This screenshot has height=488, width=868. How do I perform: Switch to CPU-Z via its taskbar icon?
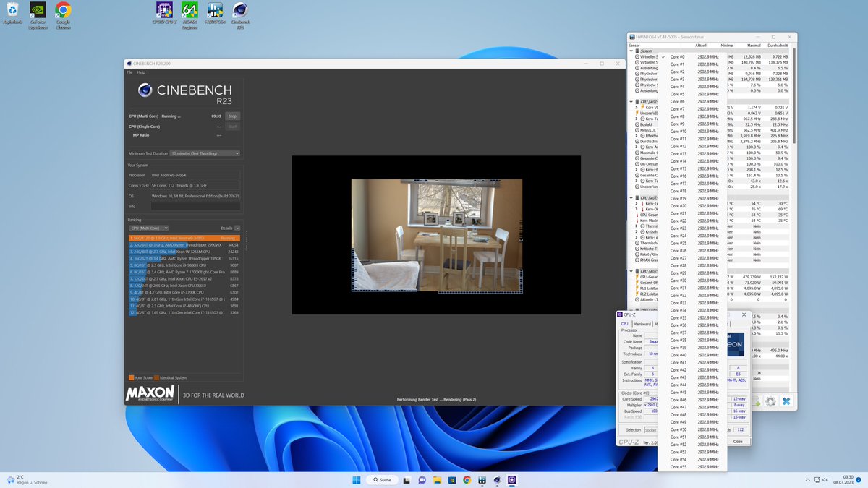511,479
